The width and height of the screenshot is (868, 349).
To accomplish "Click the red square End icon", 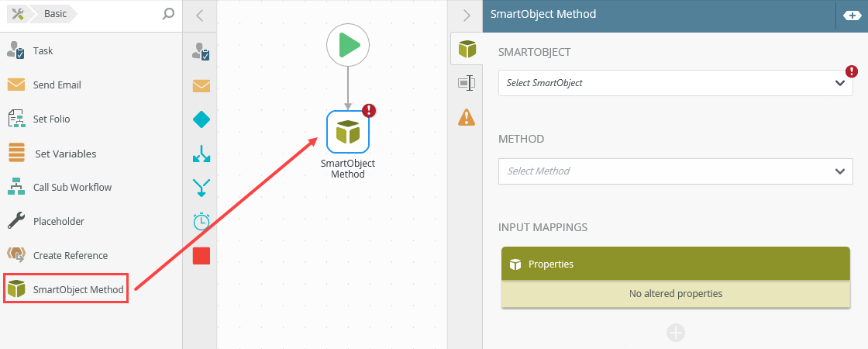I will tap(201, 255).
